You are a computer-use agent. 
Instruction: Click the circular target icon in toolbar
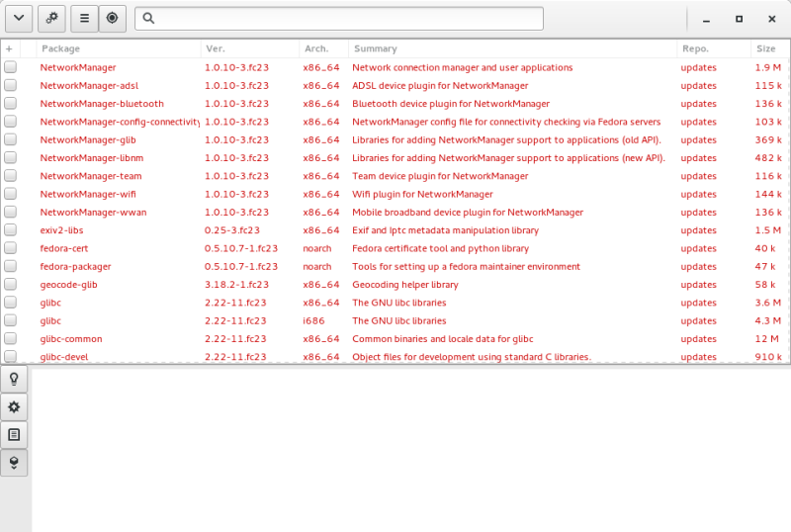tap(112, 19)
